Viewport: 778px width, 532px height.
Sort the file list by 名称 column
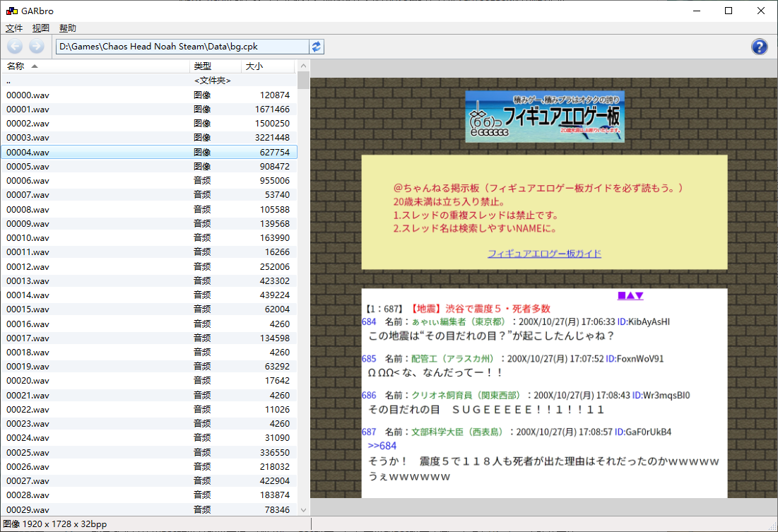coord(96,66)
